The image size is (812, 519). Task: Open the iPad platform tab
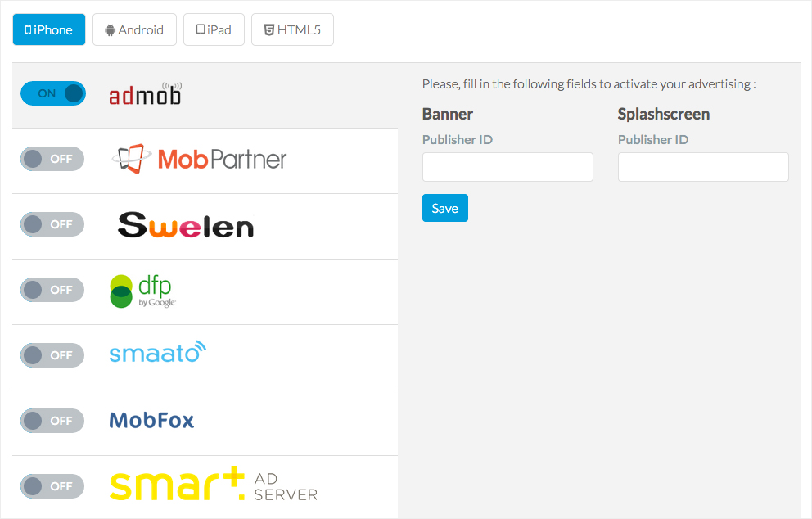tap(214, 29)
